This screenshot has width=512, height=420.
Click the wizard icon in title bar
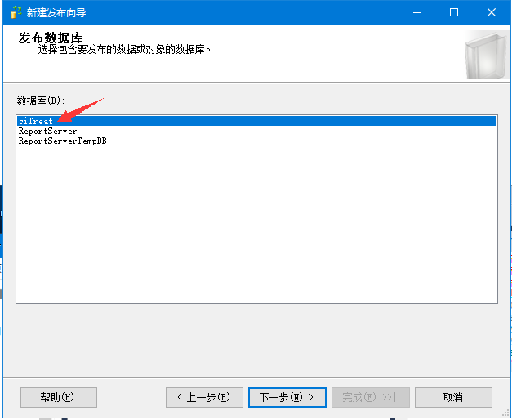click(16, 12)
